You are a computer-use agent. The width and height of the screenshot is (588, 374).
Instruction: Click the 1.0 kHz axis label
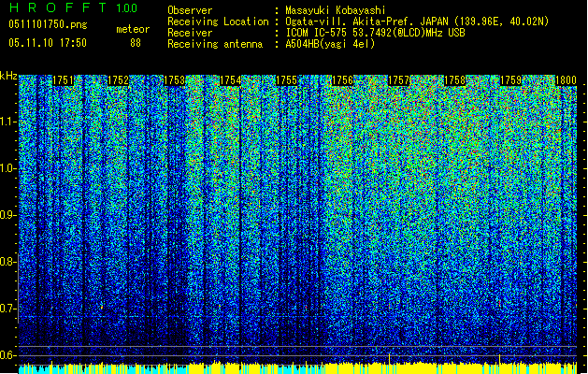click(7, 168)
